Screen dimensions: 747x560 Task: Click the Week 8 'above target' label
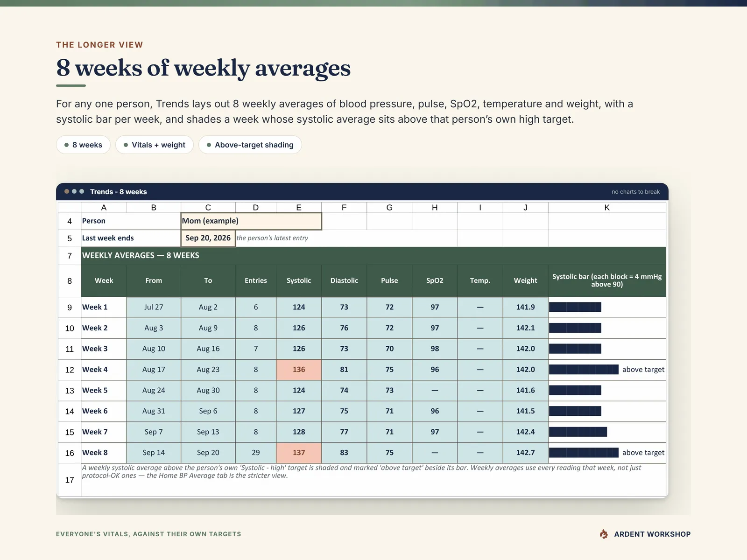[x=643, y=453]
